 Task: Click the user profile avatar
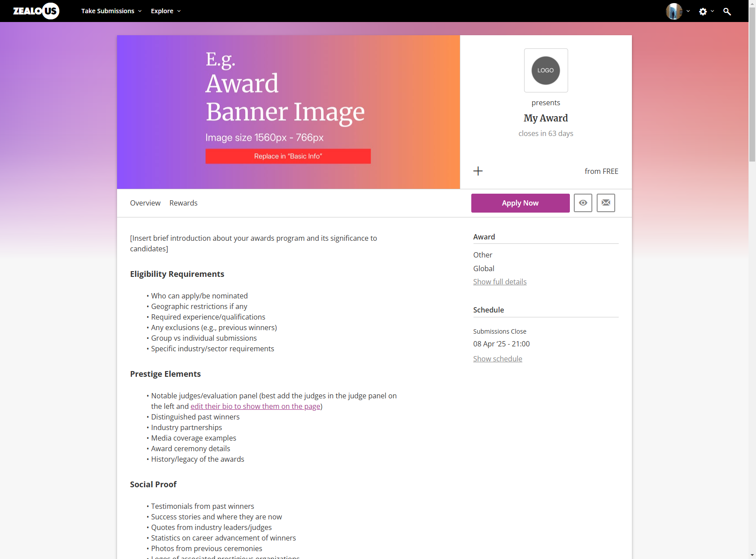click(x=674, y=11)
